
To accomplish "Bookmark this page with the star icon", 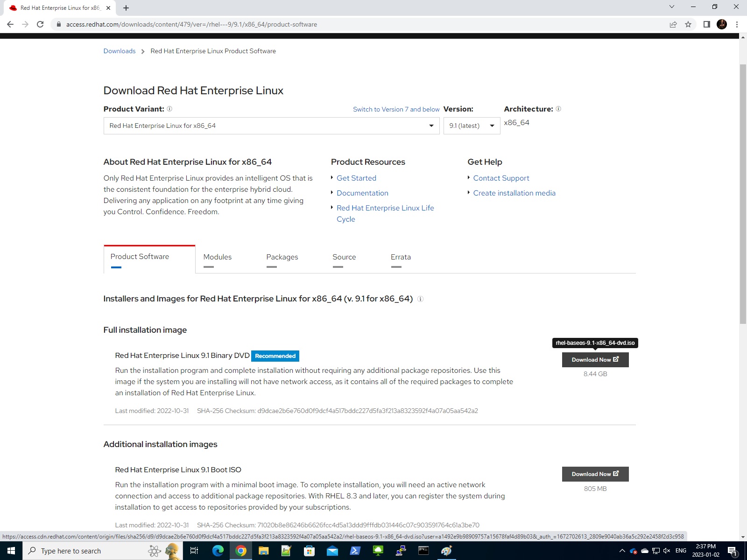I will pyautogui.click(x=688, y=24).
